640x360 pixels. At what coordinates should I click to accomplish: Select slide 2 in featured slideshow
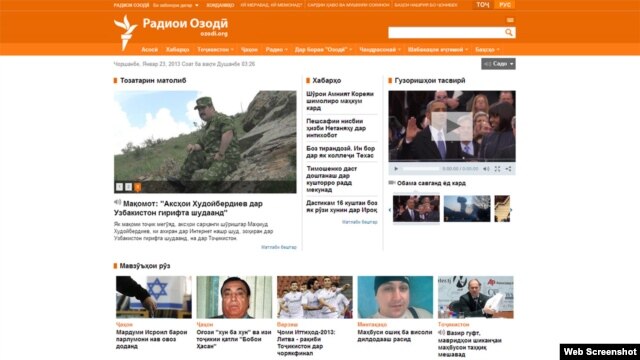pyautogui.click(x=129, y=187)
